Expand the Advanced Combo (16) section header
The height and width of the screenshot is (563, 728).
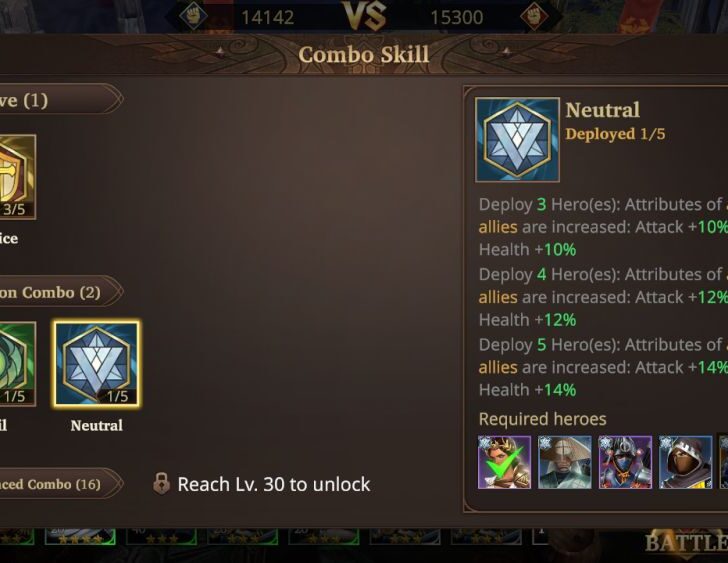click(x=60, y=485)
